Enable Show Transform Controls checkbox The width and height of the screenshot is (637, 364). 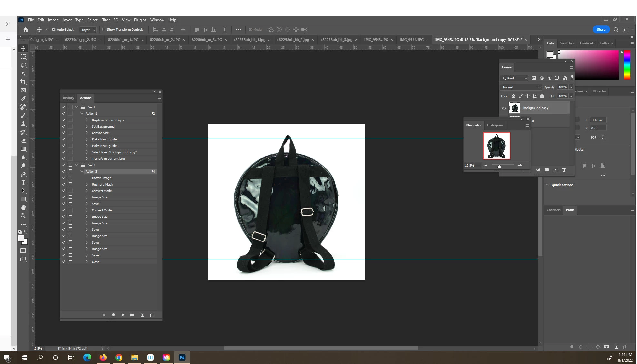(x=104, y=29)
